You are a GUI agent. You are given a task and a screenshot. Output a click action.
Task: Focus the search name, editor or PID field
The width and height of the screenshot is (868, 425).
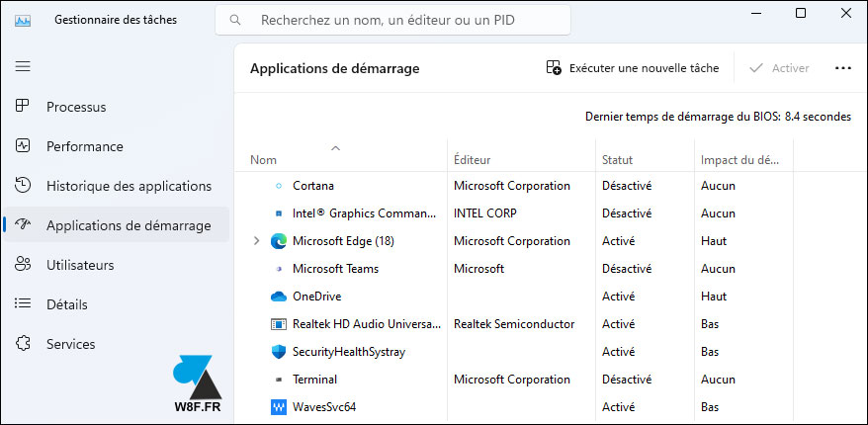click(393, 20)
